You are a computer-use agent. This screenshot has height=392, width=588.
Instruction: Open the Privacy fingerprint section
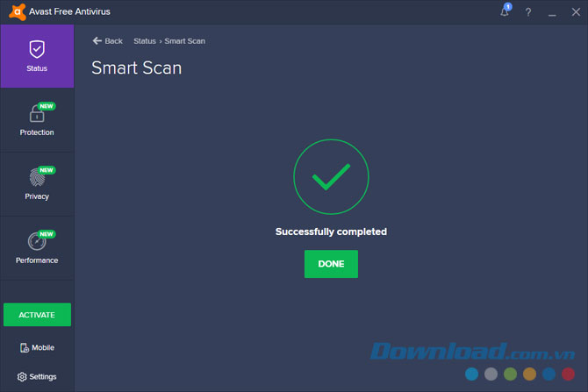[x=37, y=184]
